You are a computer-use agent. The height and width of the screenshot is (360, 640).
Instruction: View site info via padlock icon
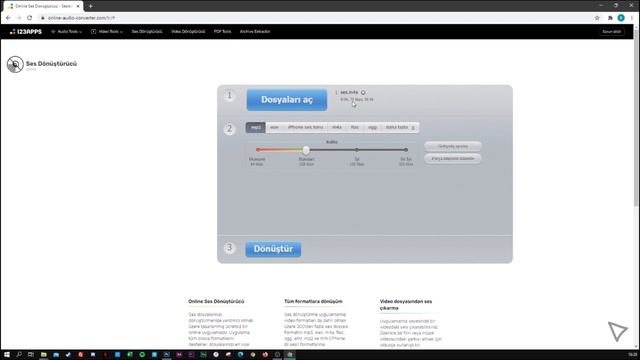click(x=42, y=18)
